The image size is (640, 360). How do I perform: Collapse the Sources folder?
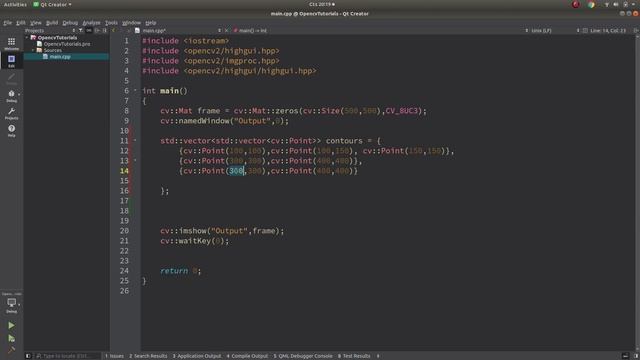[x=33, y=50]
